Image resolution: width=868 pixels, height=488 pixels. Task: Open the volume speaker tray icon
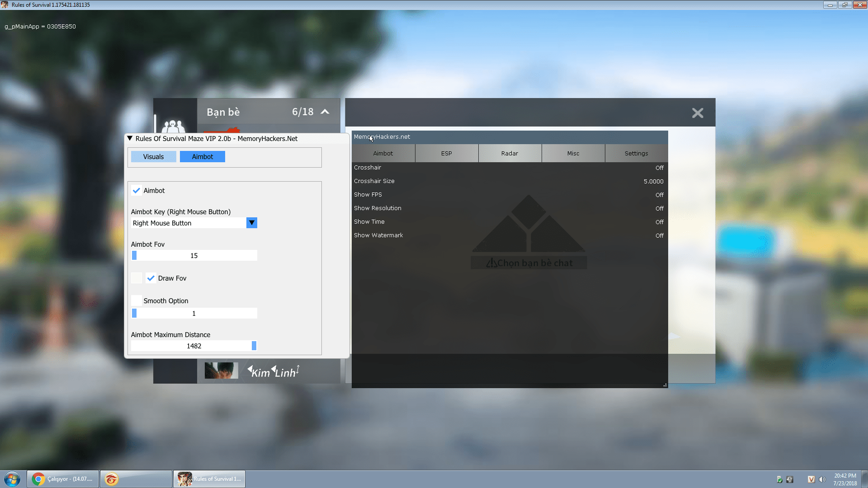[x=822, y=479]
